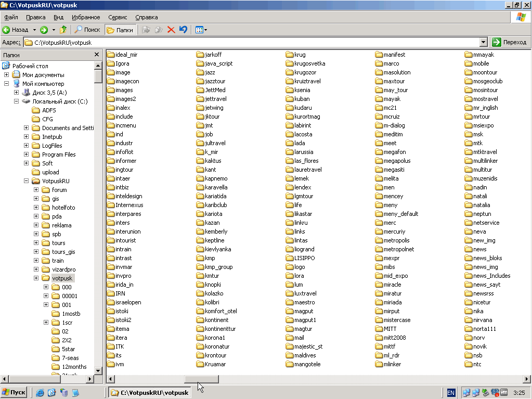Select the komfort_otel folder icon
532x399 pixels.
200,311
